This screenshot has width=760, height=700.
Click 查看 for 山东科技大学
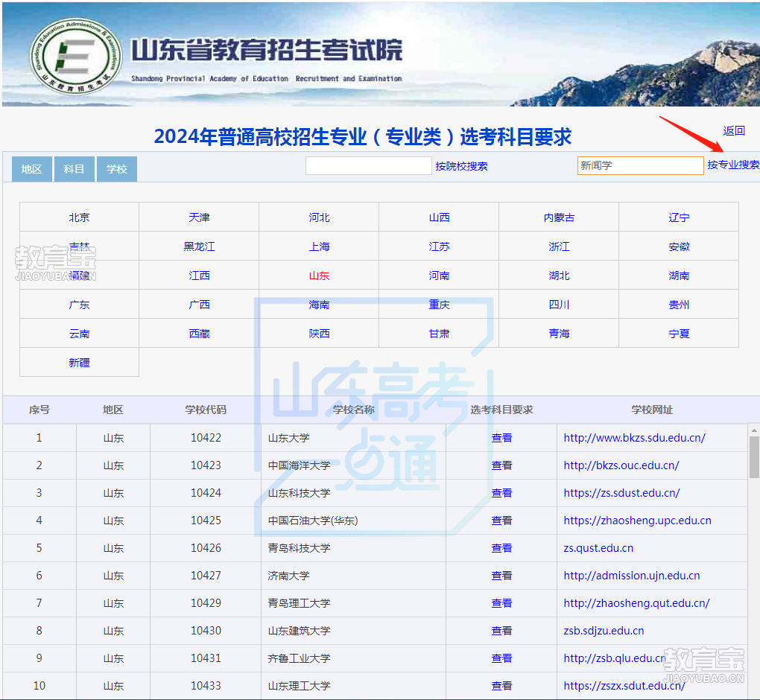coord(501,493)
